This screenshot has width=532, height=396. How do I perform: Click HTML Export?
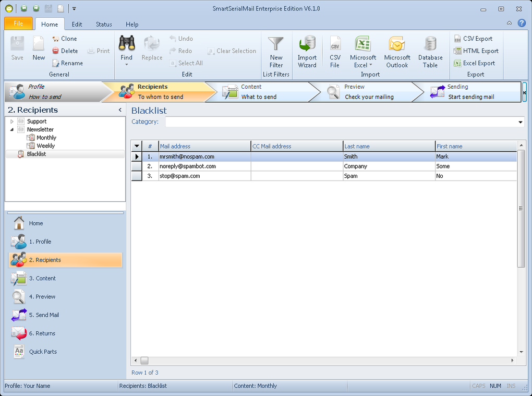(476, 51)
